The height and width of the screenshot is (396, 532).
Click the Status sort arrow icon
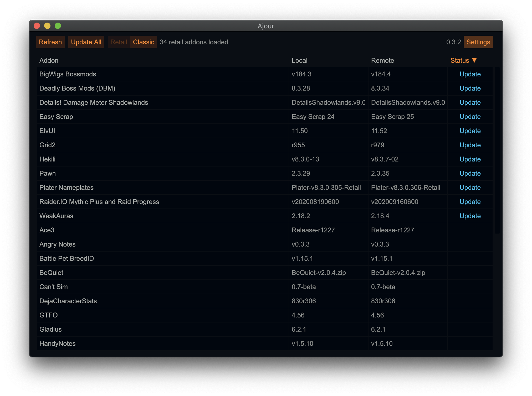point(474,60)
